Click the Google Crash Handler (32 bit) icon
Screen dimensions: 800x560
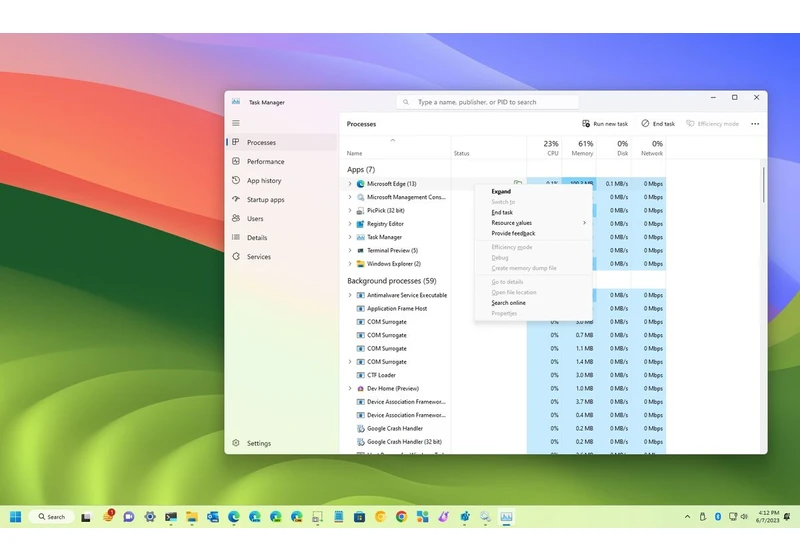pyautogui.click(x=360, y=442)
